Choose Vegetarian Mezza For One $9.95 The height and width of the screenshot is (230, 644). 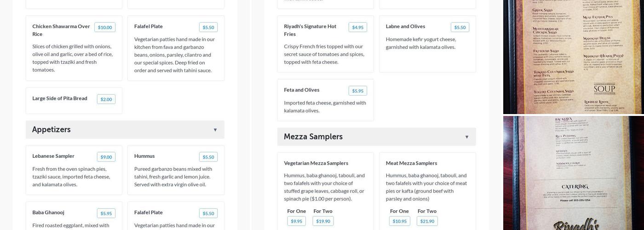tap(296, 221)
